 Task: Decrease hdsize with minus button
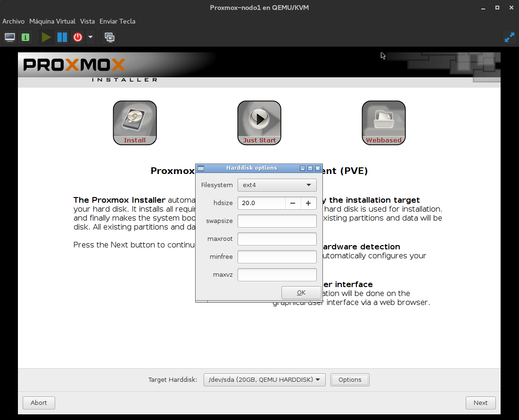coord(293,203)
